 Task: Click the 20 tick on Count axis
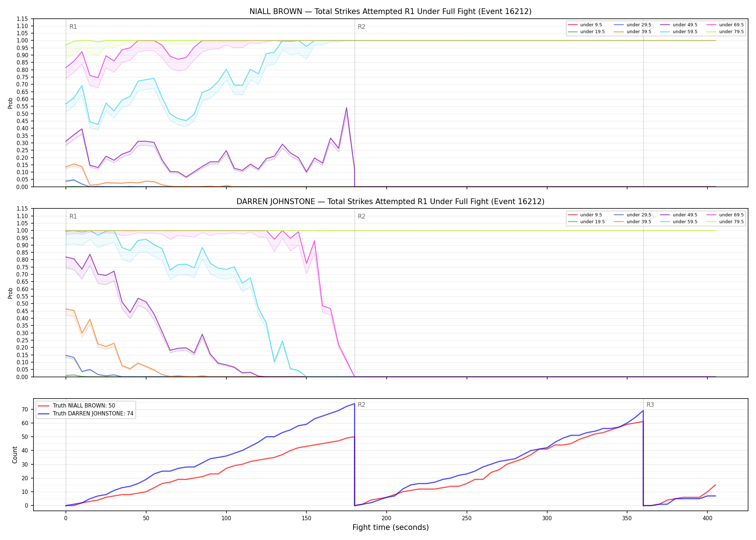click(x=25, y=478)
